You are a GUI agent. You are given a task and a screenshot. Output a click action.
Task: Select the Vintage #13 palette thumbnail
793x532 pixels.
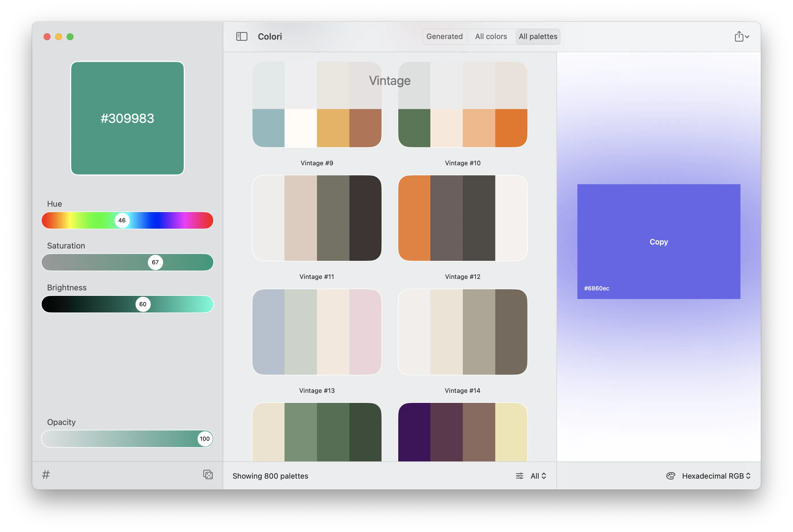click(x=317, y=332)
